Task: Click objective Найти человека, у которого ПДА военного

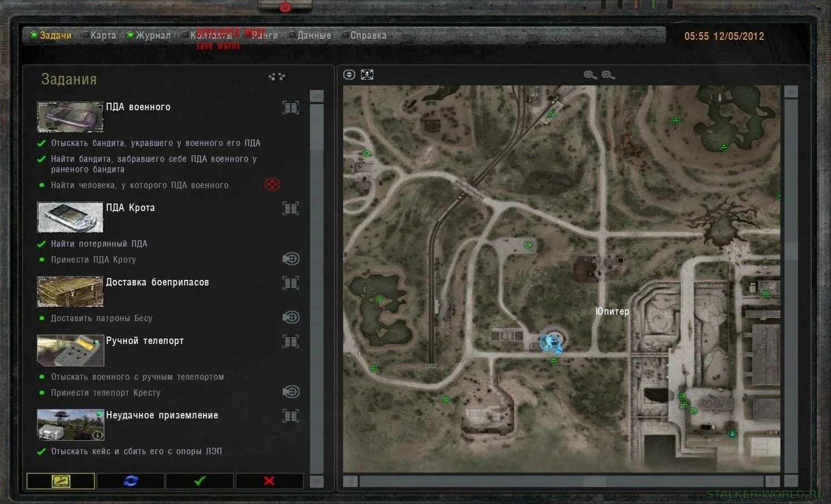Action: (140, 185)
